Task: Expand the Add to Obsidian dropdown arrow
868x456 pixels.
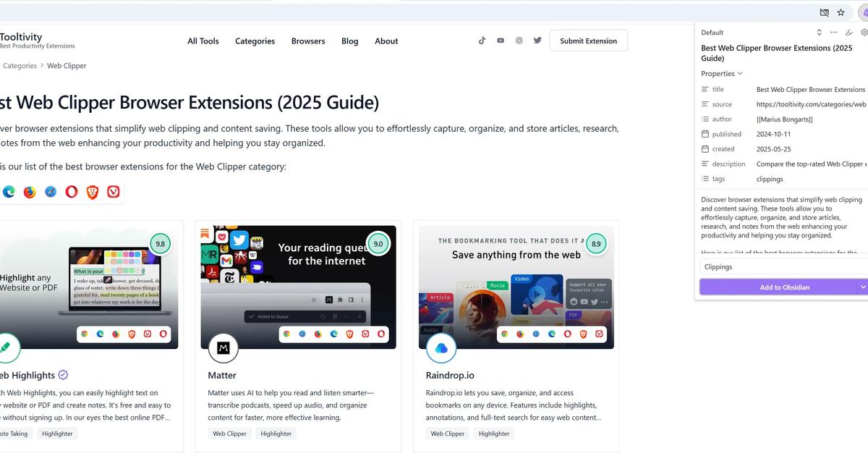Action: point(863,287)
